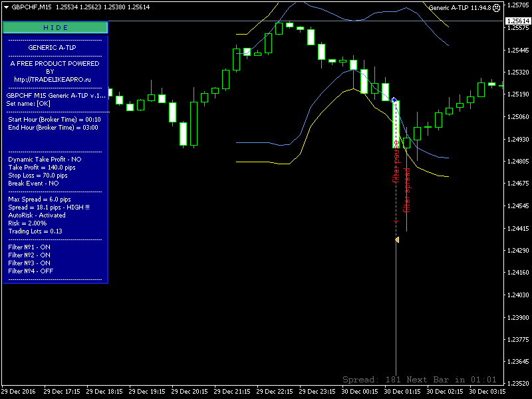Screen dimensions: 532x399
Task: Click 'Set name: [OK]' line
Action: [x=28, y=104]
